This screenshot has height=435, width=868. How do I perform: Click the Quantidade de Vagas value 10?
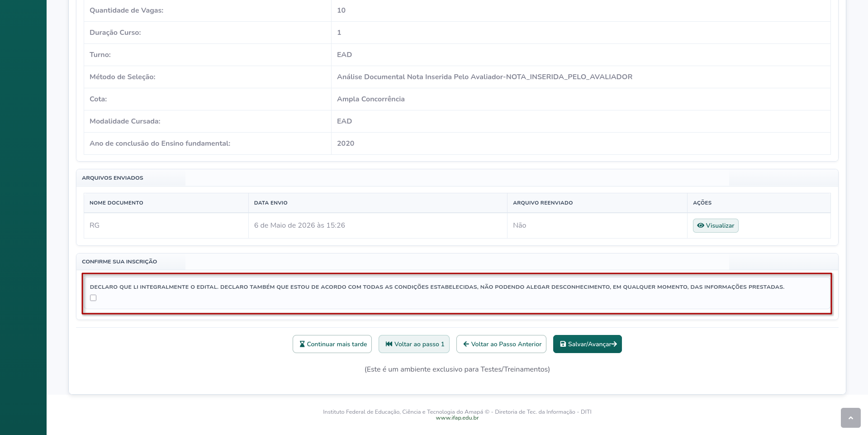[x=341, y=10]
